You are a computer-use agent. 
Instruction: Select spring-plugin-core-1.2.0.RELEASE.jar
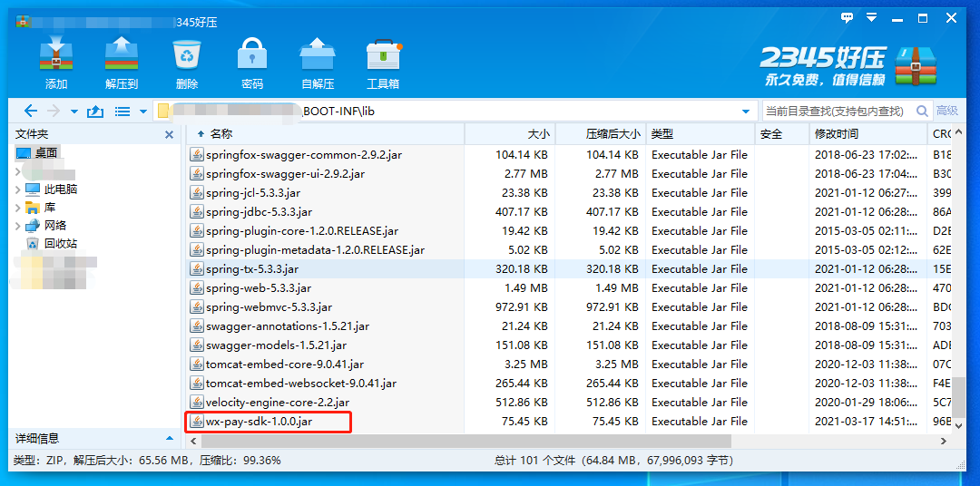click(302, 230)
